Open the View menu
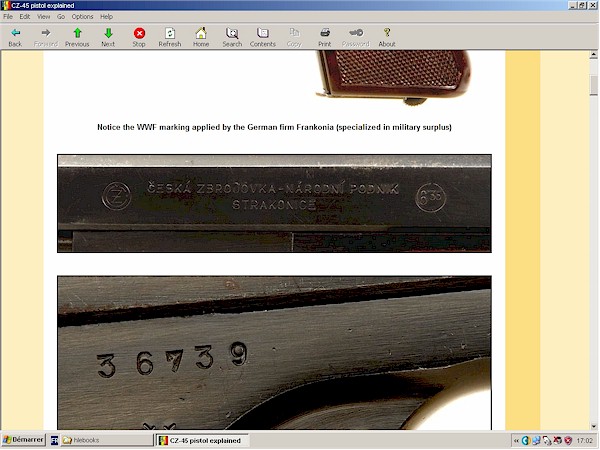Image resolution: width=600 pixels, height=450 pixels. click(x=43, y=16)
